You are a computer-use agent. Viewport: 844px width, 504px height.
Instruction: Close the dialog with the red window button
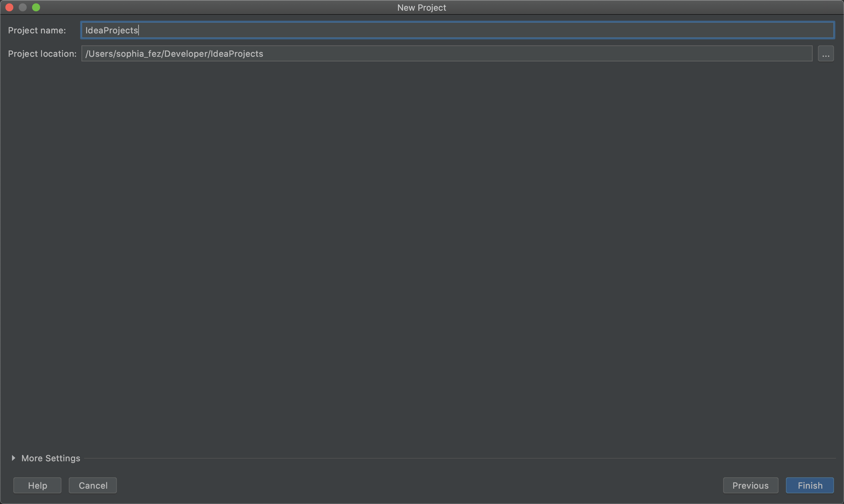(9, 7)
